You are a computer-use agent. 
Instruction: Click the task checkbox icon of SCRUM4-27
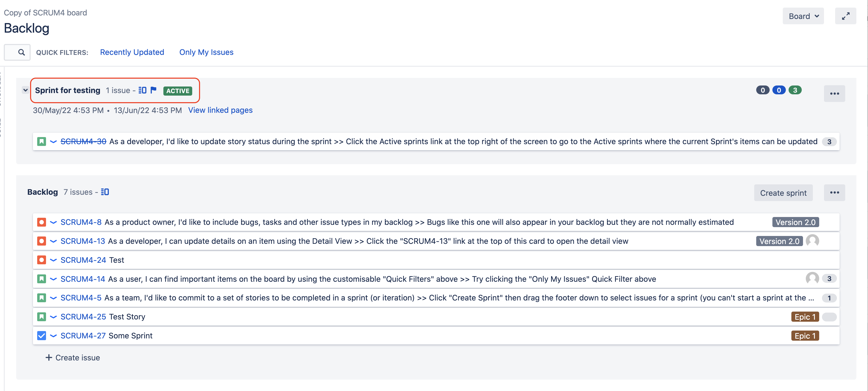(41, 336)
